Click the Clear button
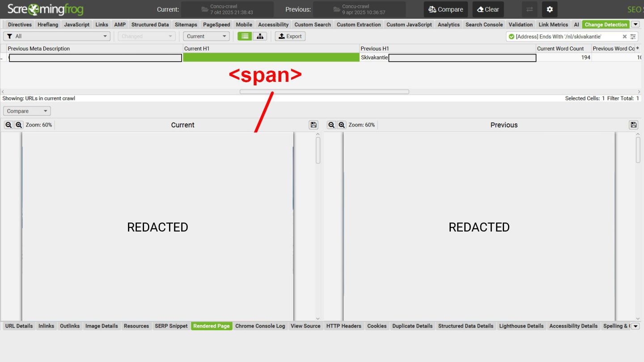The height and width of the screenshot is (362, 644). click(x=488, y=9)
